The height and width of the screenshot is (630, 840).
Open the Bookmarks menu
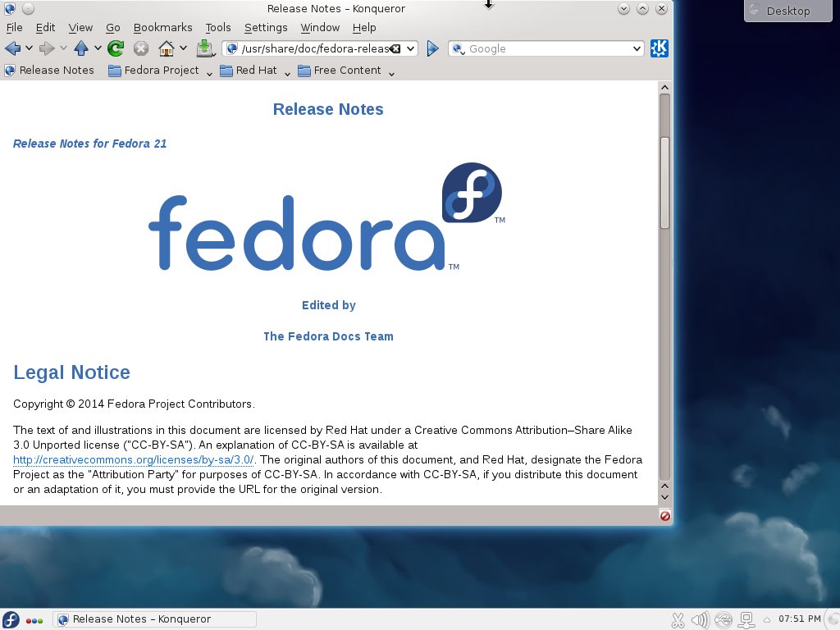pos(163,27)
